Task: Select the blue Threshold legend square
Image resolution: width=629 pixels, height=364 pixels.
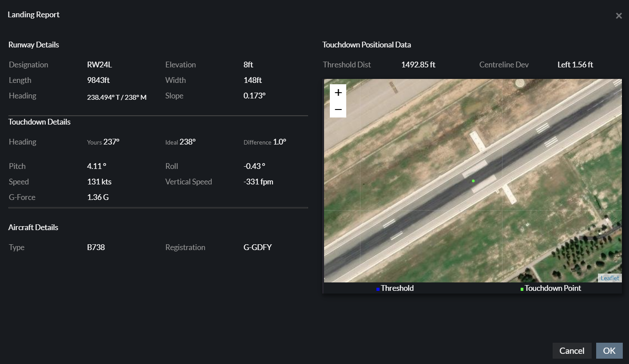Action: point(378,288)
